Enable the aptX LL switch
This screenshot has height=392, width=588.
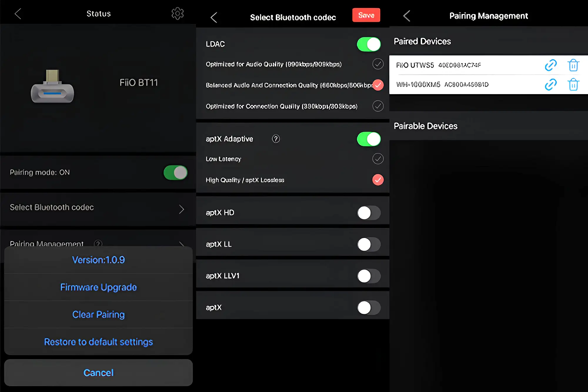(369, 244)
